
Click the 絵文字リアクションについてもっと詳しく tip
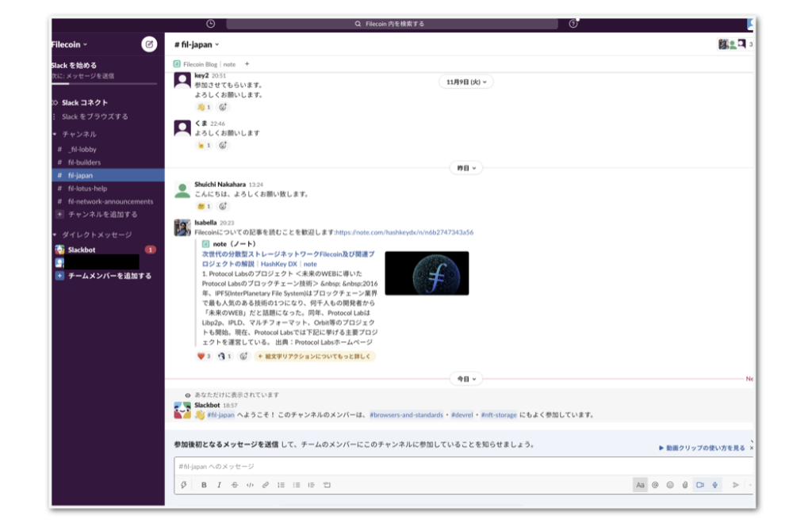pyautogui.click(x=315, y=356)
